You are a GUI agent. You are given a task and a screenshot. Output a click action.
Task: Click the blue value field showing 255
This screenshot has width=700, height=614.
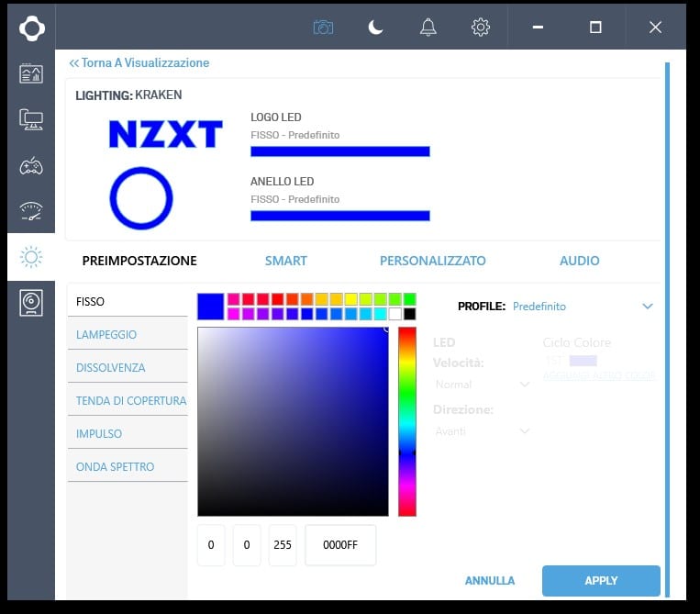[283, 545]
